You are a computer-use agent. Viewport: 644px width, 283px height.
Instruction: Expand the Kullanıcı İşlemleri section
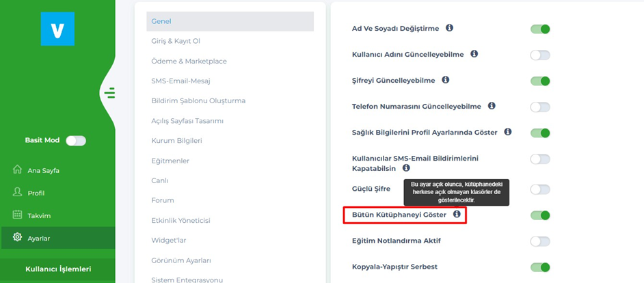pyautogui.click(x=58, y=269)
